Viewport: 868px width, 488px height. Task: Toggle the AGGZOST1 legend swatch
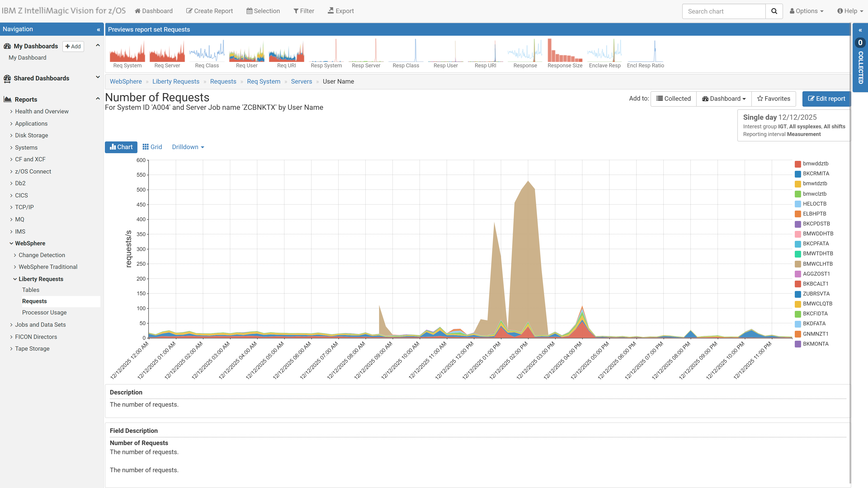tap(797, 274)
